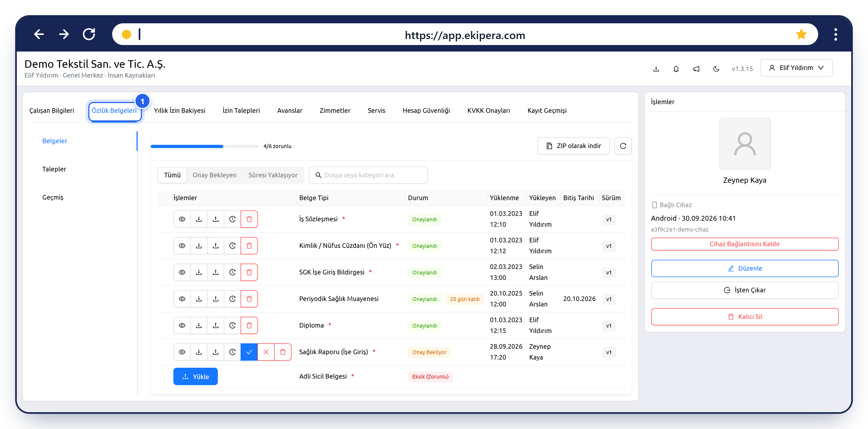Reject the Sağlık Raporu (İşe Giriş) document

[x=266, y=352]
